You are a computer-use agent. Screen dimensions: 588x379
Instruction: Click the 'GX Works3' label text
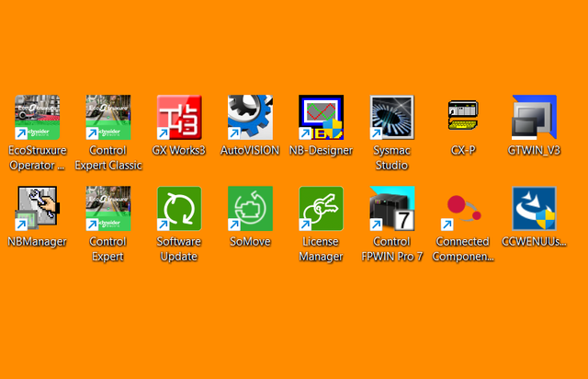tap(179, 150)
